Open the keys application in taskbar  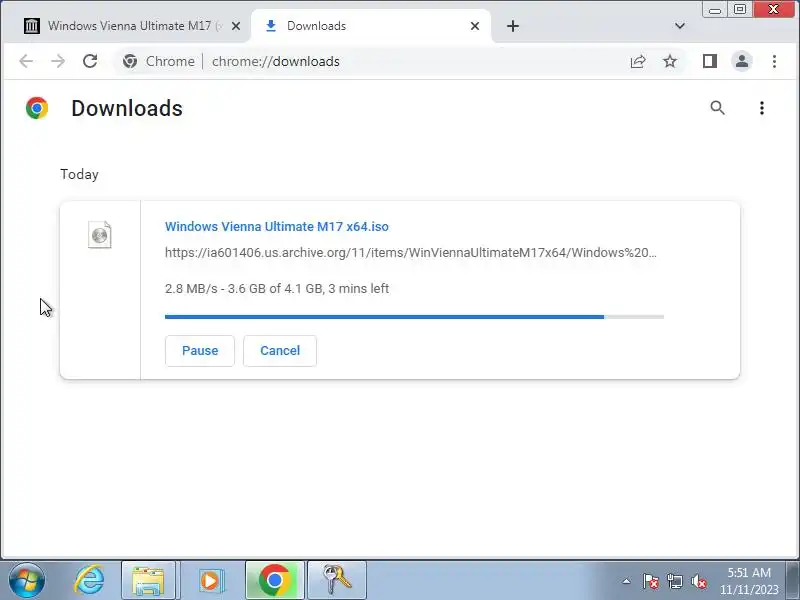tap(337, 580)
